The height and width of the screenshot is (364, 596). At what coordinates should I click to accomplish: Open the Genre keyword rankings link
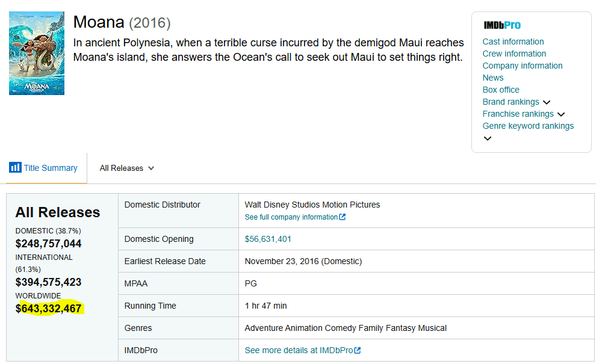click(x=528, y=126)
